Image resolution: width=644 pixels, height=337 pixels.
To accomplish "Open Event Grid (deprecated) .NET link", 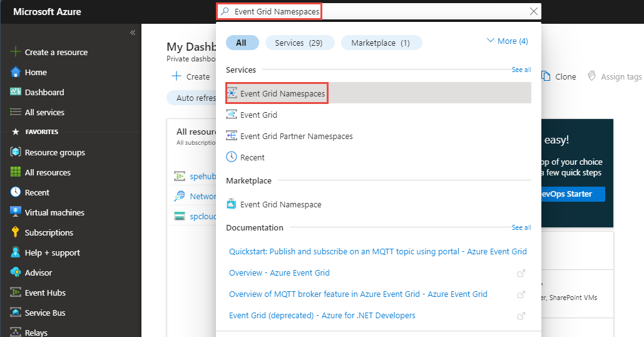I will point(322,316).
